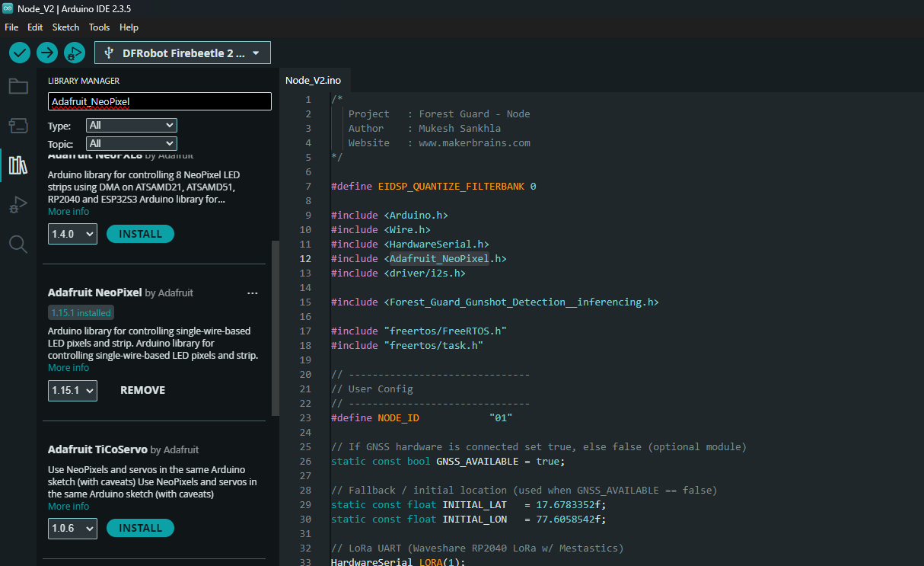Open the Sketch menu
Viewport: 924px width, 566px height.
pyautogui.click(x=65, y=27)
